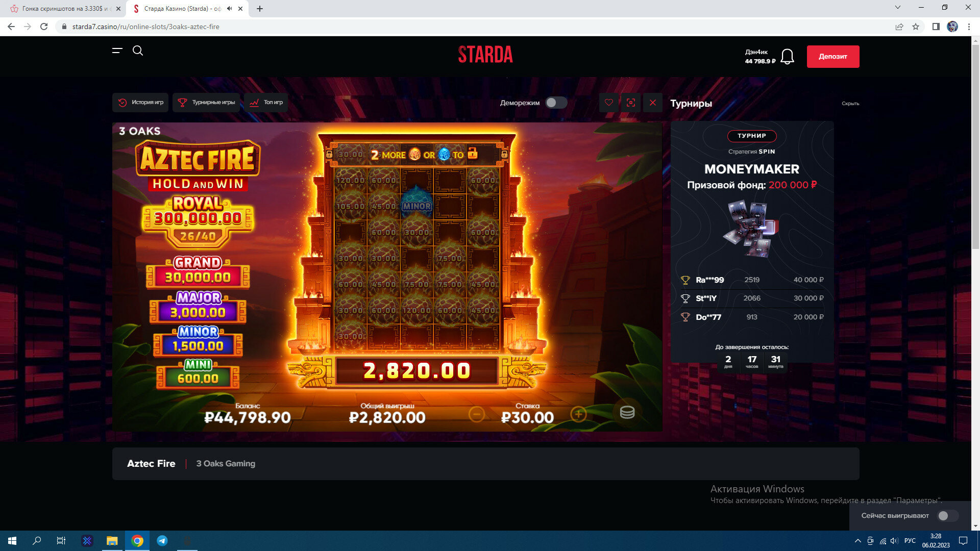
Task: Show hidden system tray icons
Action: click(857, 541)
